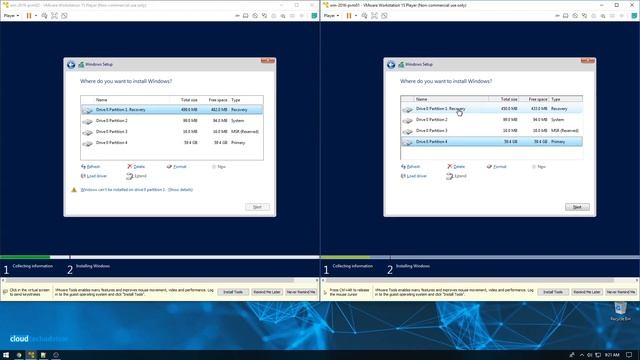Click Refresh in the pvm01 setup dialog
Screen dimensions: 640x360
tap(410, 167)
